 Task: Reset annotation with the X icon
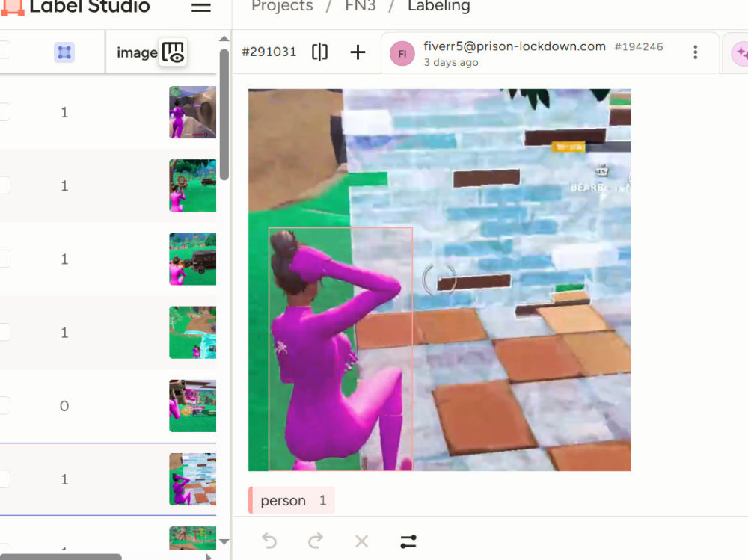[361, 541]
